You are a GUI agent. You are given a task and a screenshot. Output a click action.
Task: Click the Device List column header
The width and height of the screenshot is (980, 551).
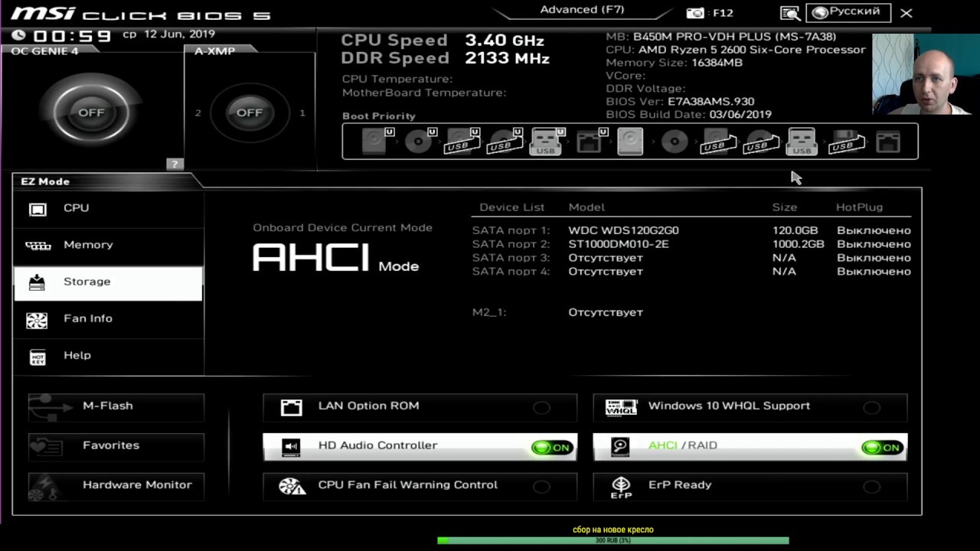[511, 207]
